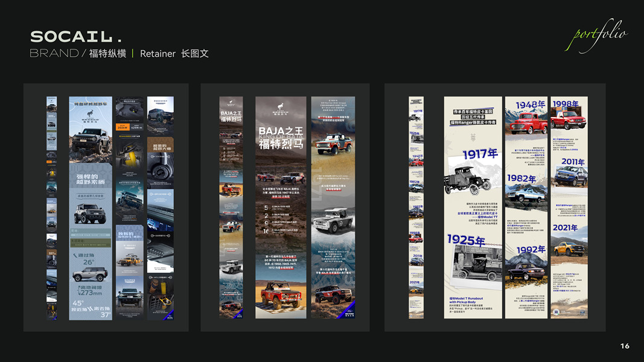644x362 pixels.
Task: Click the 'Model T Runabout with Pickup Body' caption
Action: coord(466,300)
